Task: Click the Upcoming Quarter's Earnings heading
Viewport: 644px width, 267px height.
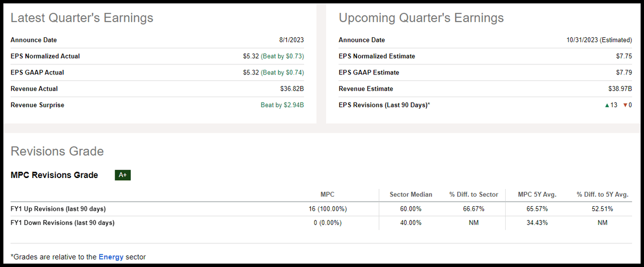Action: (421, 18)
